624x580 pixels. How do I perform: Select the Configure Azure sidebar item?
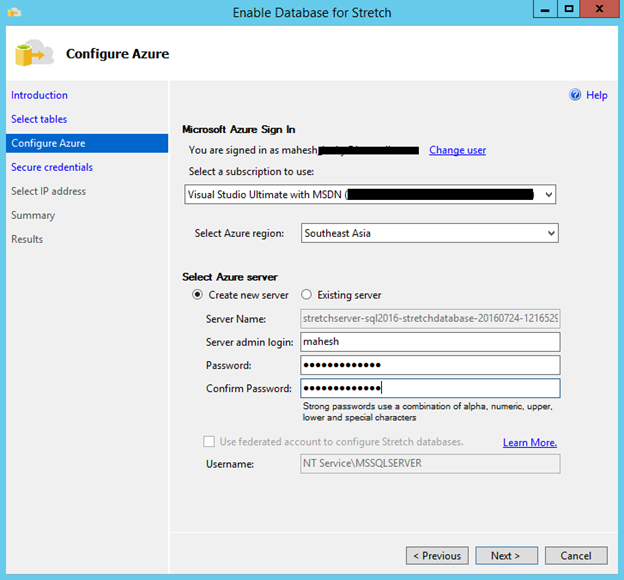tap(48, 143)
